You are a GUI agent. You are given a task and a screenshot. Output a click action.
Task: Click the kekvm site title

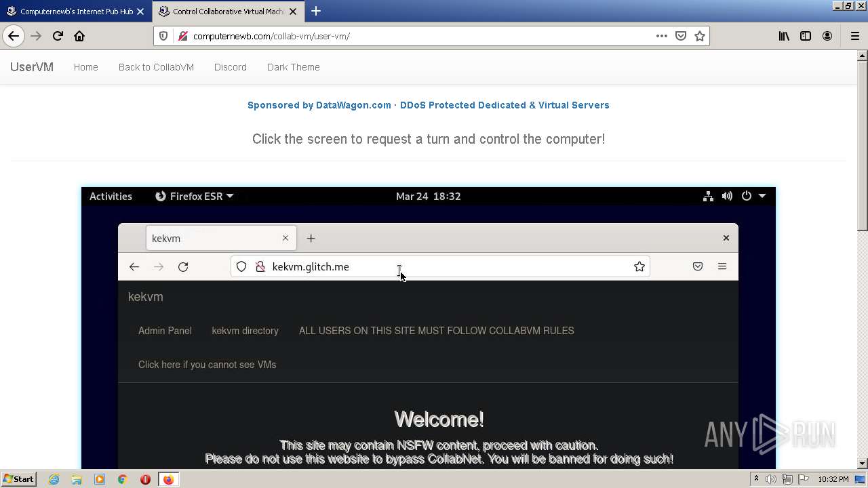tap(145, 297)
